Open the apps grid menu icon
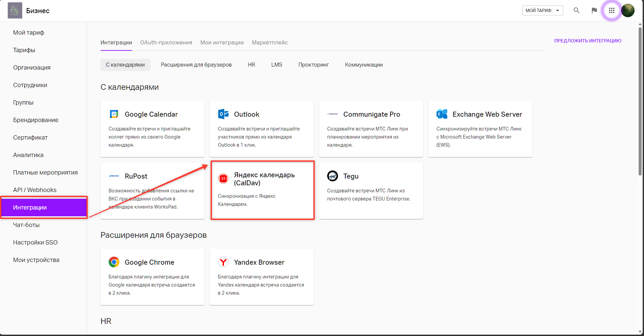Image resolution: width=644 pixels, height=336 pixels. (x=612, y=10)
